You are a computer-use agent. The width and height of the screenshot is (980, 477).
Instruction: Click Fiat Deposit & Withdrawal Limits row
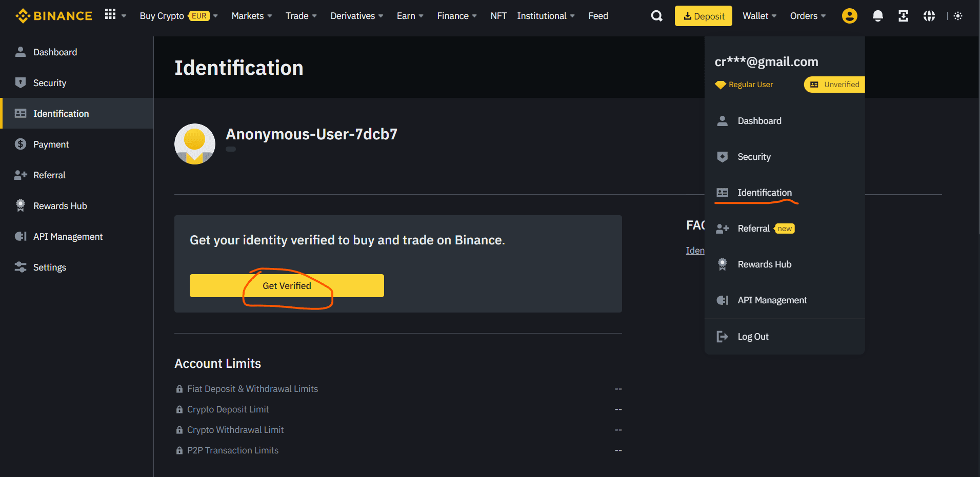(398, 389)
